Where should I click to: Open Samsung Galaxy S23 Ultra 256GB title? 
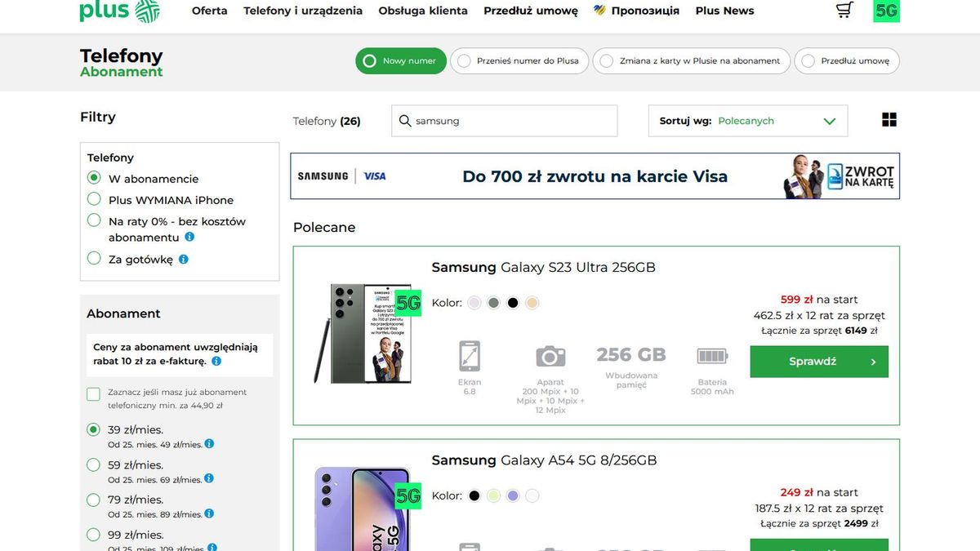click(544, 268)
